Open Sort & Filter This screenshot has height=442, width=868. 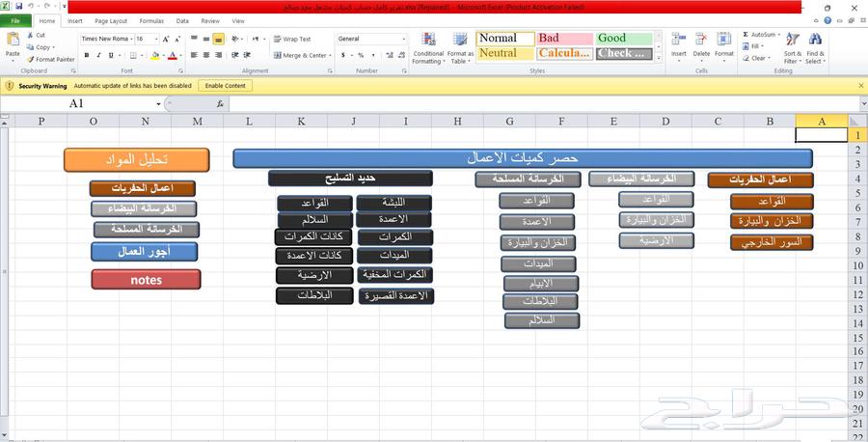pos(793,48)
